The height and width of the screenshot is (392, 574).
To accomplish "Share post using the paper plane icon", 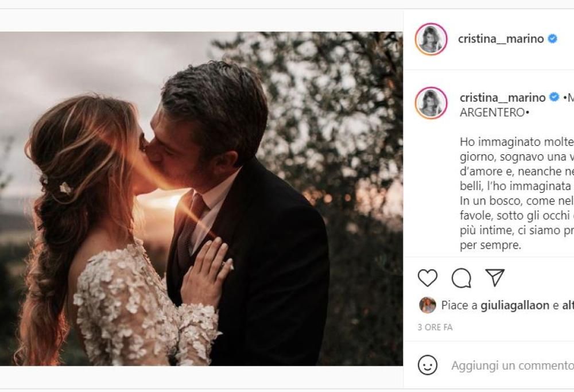I will [495, 278].
